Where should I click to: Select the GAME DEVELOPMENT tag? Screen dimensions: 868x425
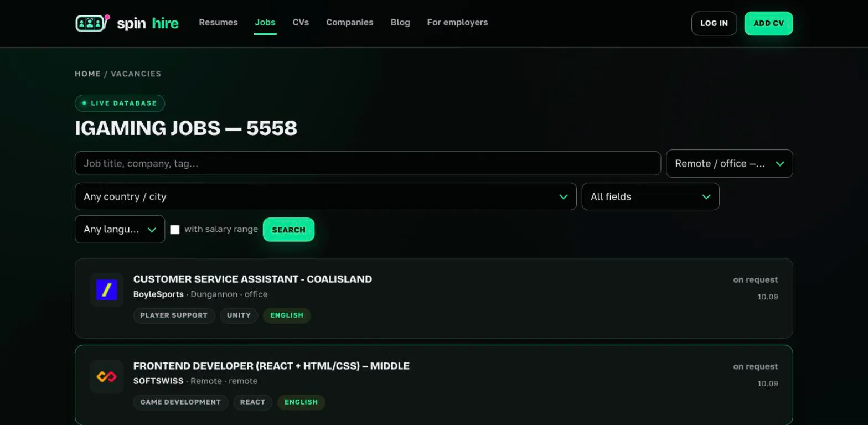click(180, 402)
